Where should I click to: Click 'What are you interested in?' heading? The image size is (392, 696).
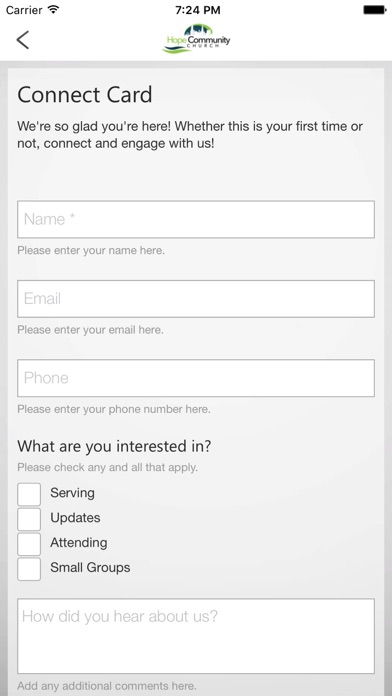114,446
